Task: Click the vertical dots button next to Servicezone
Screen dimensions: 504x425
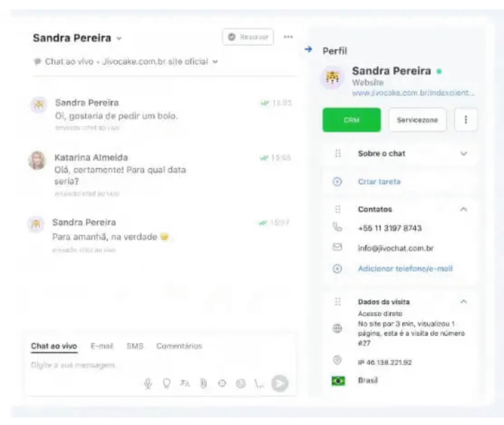Action: (466, 120)
